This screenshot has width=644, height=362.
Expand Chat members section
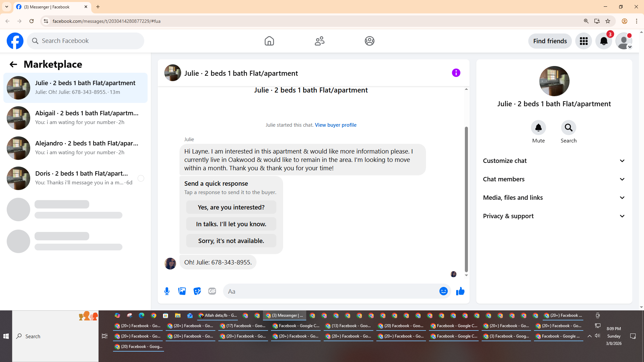[554, 179]
